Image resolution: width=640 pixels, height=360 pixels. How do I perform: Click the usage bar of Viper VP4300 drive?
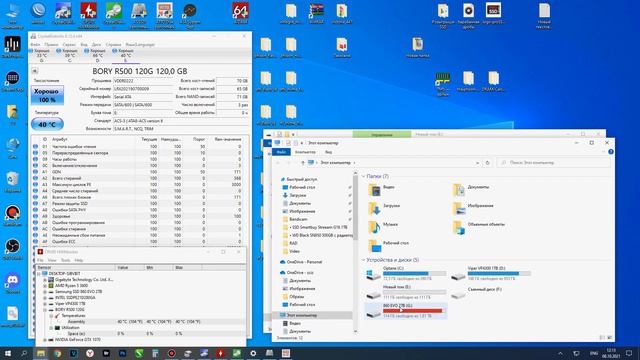coord(499,273)
